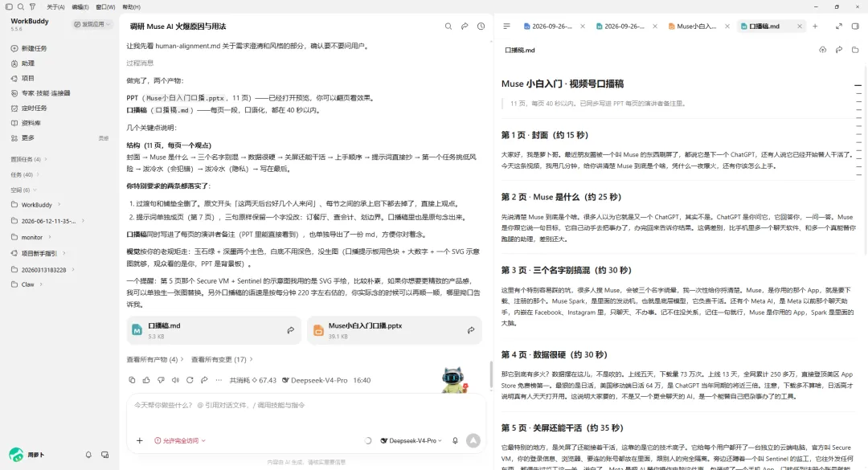Add attachment with plus button in composer
The image size is (868, 470).
(x=140, y=440)
